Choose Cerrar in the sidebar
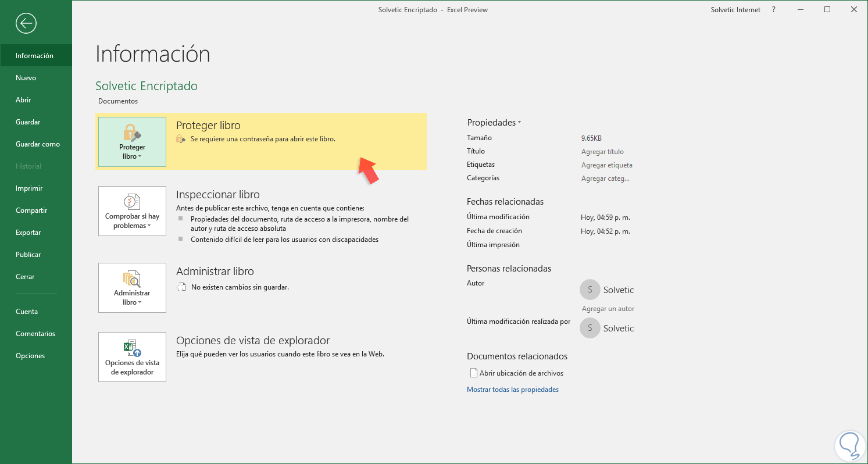868x464 pixels. pyautogui.click(x=36, y=277)
